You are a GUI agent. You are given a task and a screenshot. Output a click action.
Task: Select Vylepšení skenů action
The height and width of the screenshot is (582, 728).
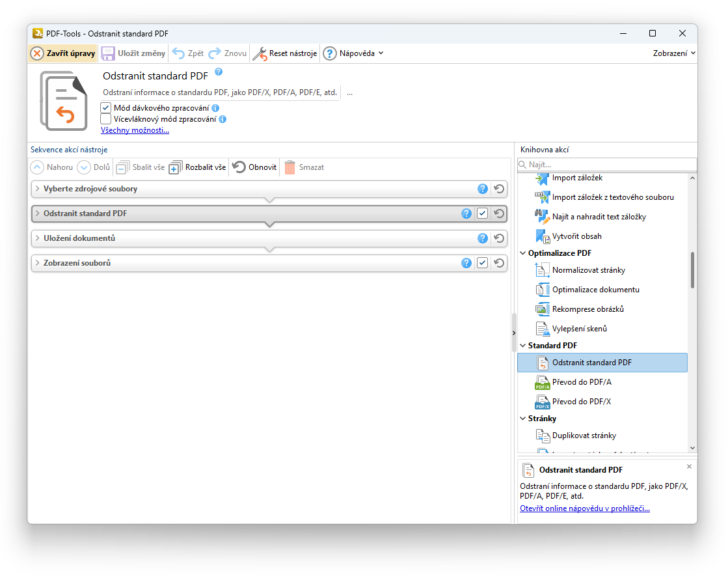(602, 329)
